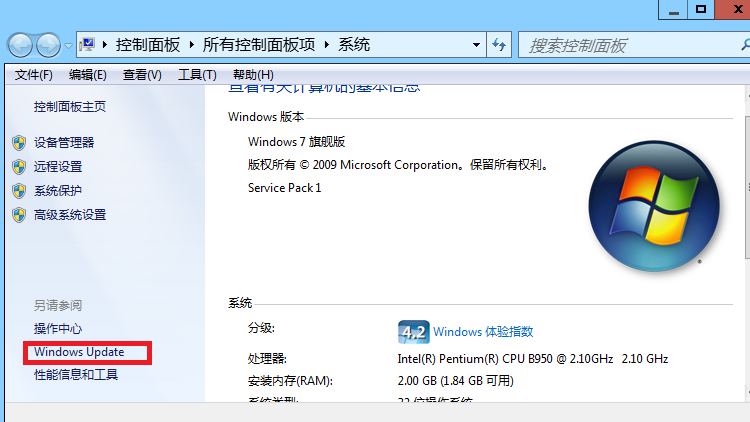Open the 查看(V) menu
Screen dimensions: 750x422
[142, 75]
